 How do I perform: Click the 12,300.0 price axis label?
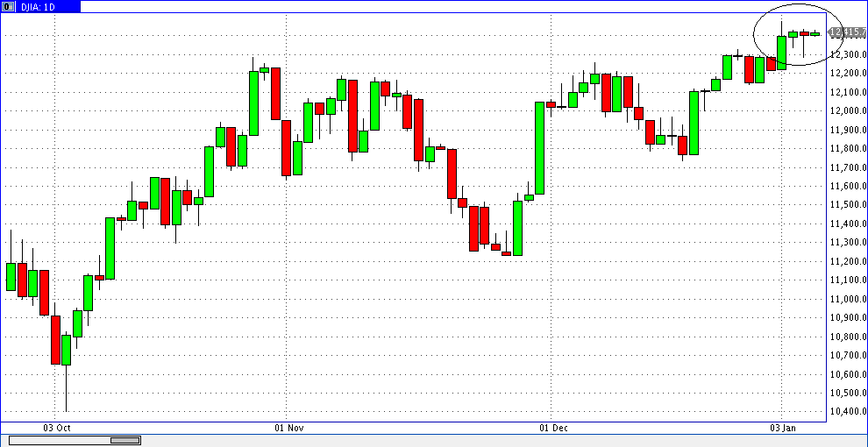point(849,54)
